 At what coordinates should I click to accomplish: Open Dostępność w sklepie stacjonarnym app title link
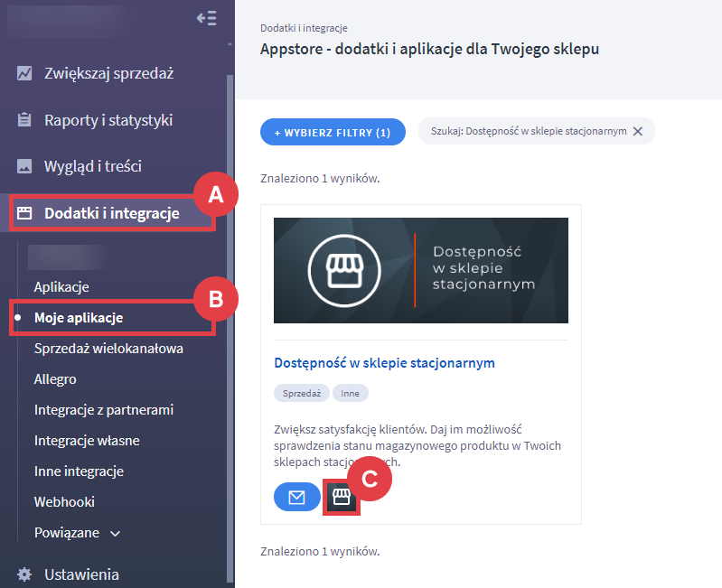pyautogui.click(x=384, y=363)
